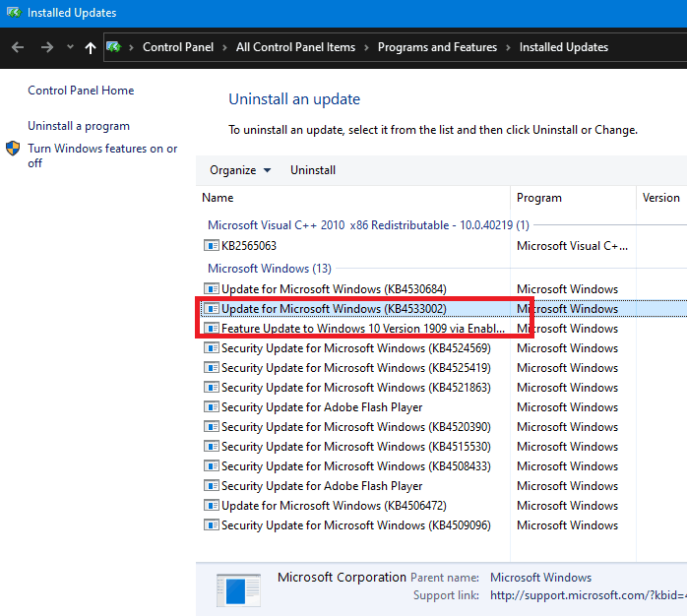Expand chevron before Control Panel breadcrumb
This screenshot has width=687, height=616.
(131, 47)
